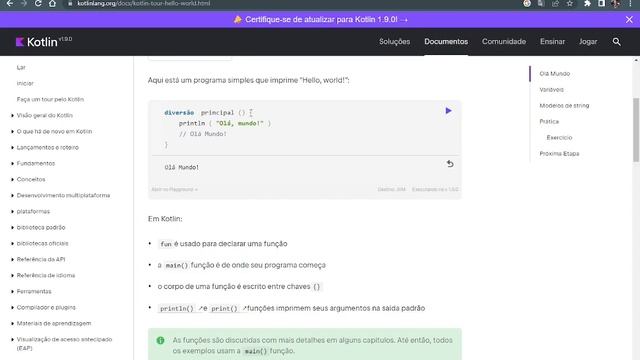Open the Soluções menu

point(394,42)
